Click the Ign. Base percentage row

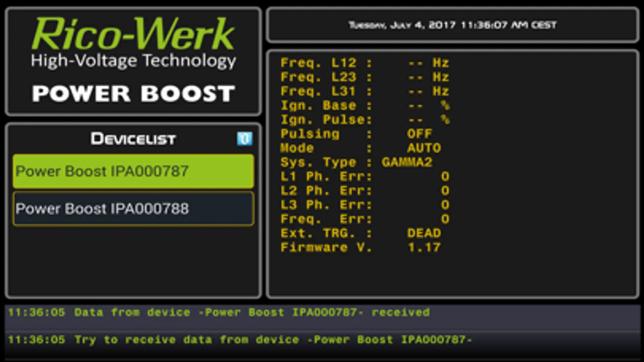coord(364,105)
